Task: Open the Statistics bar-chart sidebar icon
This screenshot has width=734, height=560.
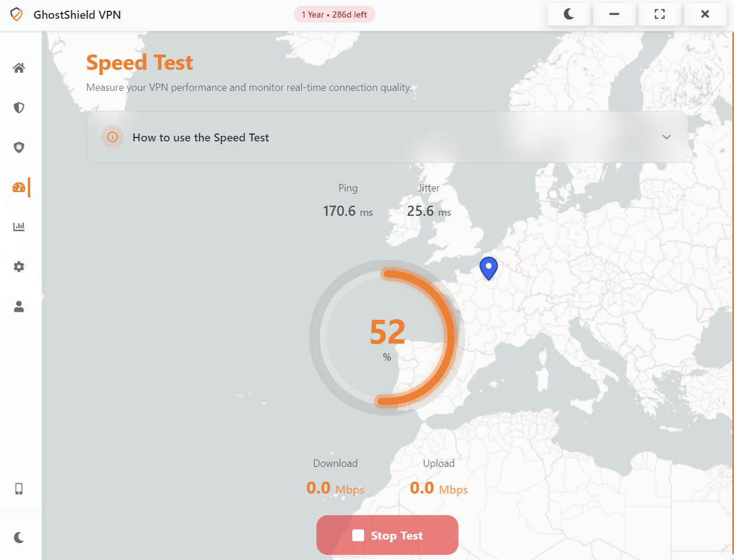Action: [x=19, y=226]
